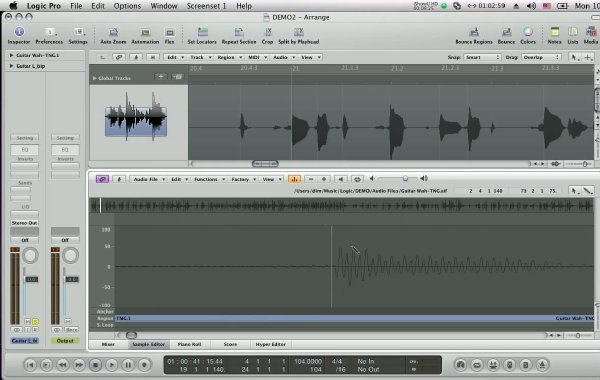This screenshot has height=380, width=600.
Task: Open the Options menu
Action: pos(127,6)
